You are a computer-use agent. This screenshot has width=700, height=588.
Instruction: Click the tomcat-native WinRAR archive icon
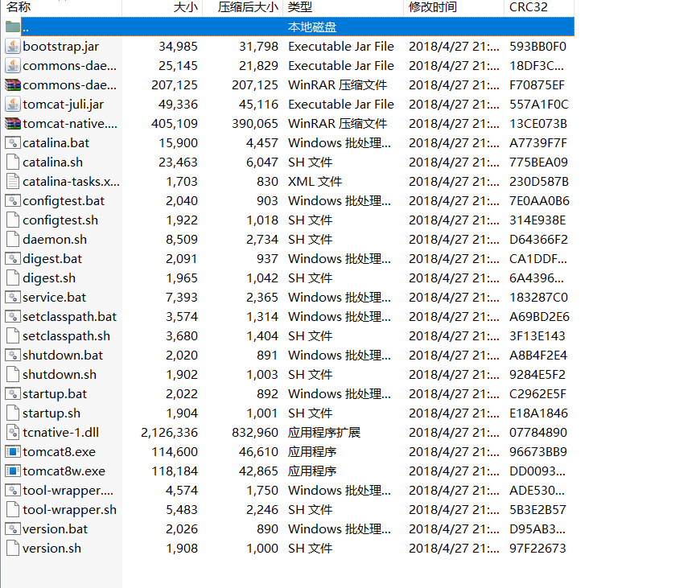[x=13, y=124]
